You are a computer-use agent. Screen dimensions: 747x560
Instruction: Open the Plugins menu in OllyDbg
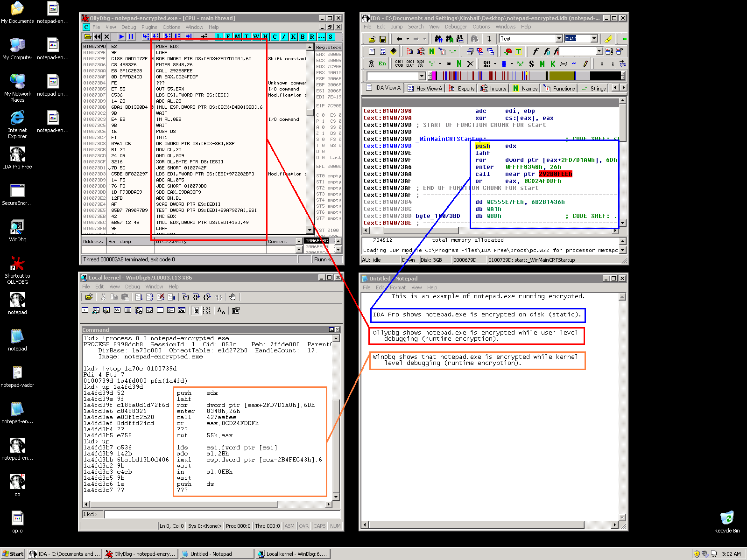click(x=149, y=27)
